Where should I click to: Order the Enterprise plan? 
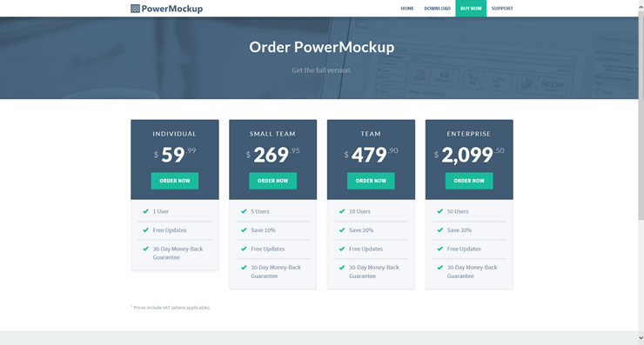469,181
